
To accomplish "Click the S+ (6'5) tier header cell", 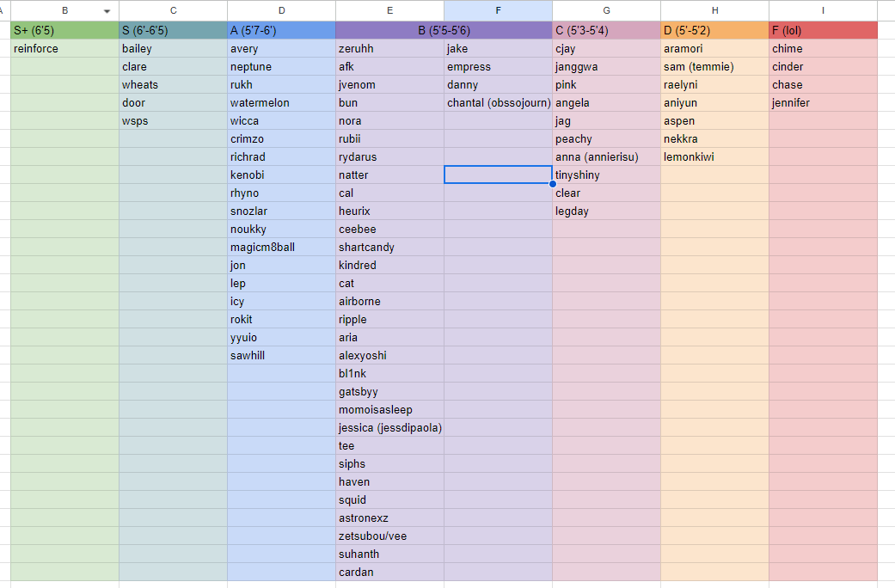I will coord(64,30).
